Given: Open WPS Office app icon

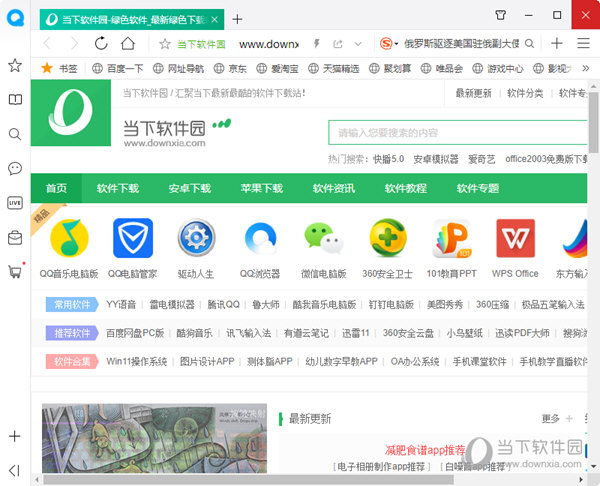Looking at the screenshot, I should 515,238.
